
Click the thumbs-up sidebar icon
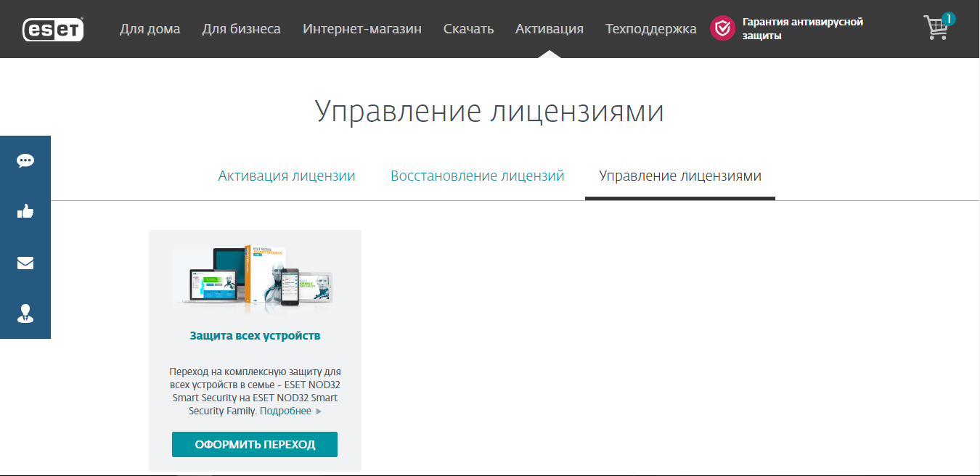pos(25,211)
